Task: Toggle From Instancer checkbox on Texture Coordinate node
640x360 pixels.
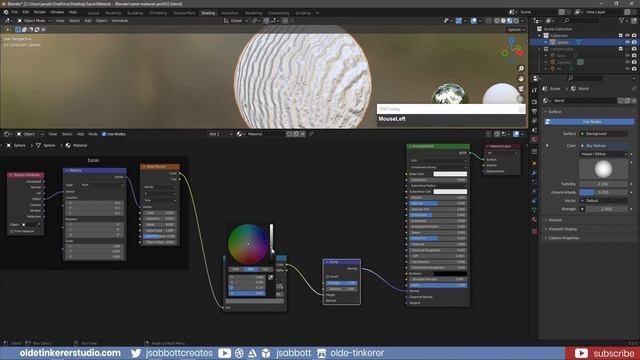Action: tap(11, 231)
